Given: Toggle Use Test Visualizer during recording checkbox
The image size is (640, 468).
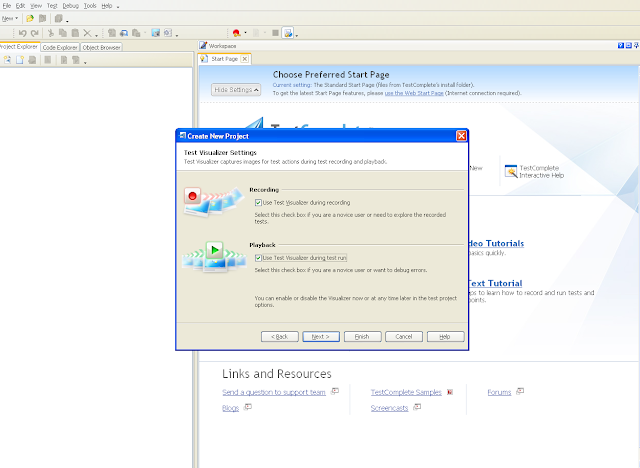Looking at the screenshot, I should 258,202.
